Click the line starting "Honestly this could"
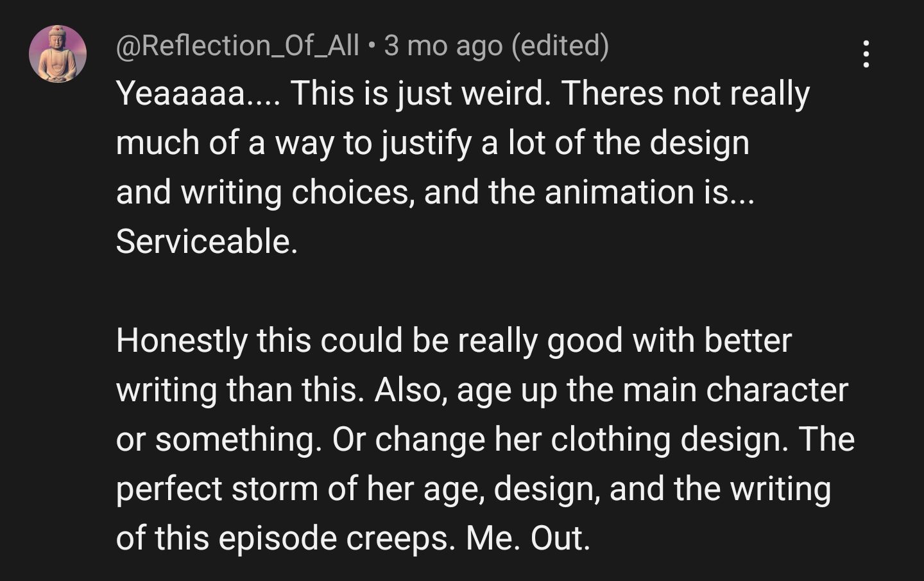 pos(453,340)
